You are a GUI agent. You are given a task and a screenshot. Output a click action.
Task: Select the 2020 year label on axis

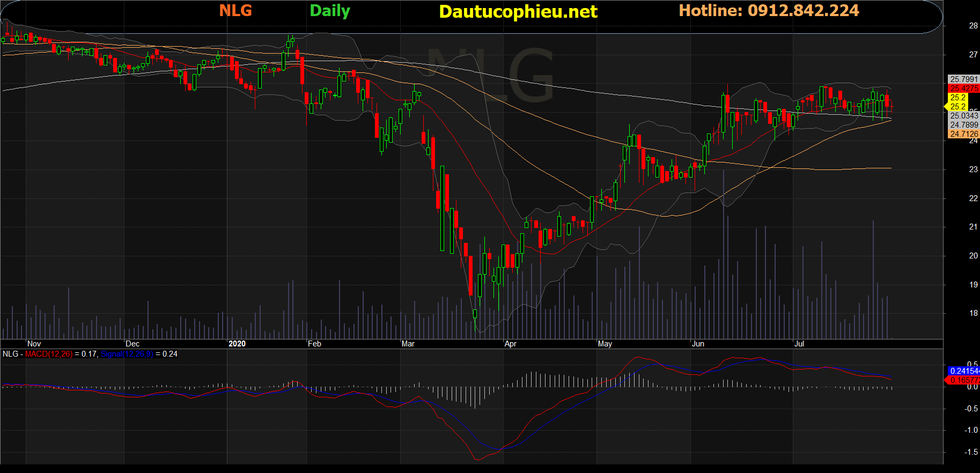tap(237, 344)
